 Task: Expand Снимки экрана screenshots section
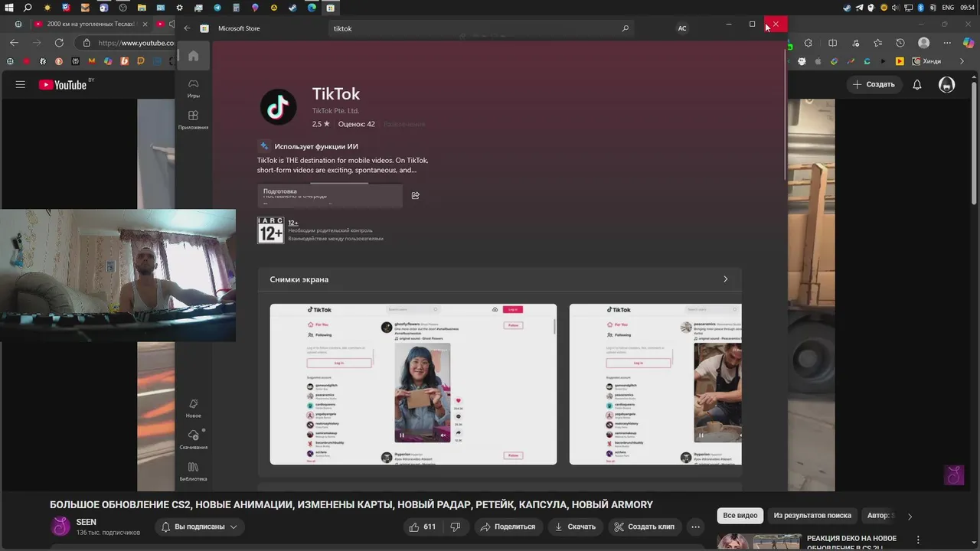(x=725, y=279)
